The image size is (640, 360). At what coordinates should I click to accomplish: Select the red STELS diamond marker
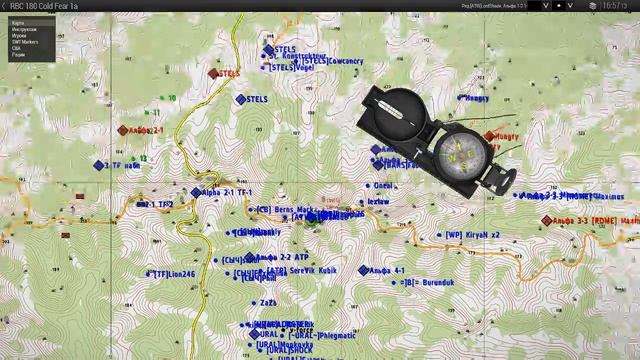coord(213,73)
